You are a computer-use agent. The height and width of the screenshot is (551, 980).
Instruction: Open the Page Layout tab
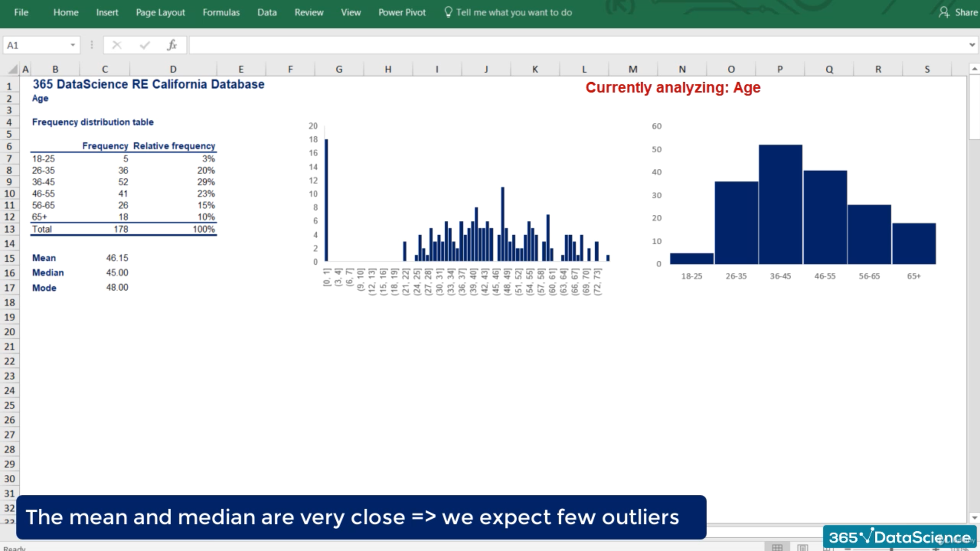coord(160,12)
